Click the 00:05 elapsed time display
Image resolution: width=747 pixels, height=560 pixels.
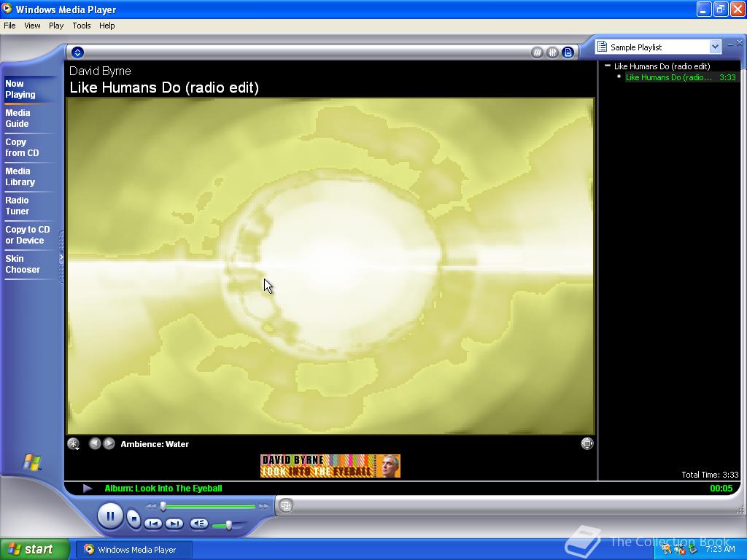(721, 488)
